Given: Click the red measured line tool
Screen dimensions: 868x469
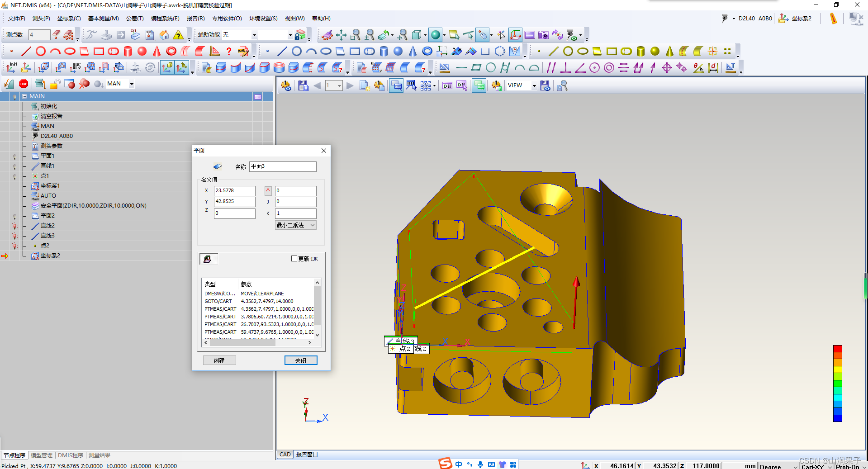Looking at the screenshot, I should coord(26,51).
